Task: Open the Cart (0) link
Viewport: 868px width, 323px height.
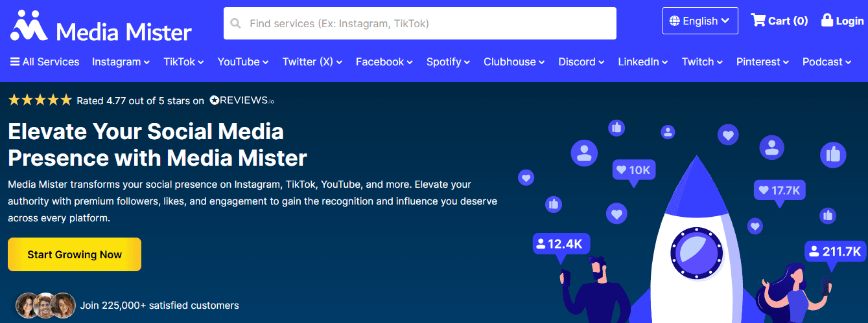Action: 779,21
